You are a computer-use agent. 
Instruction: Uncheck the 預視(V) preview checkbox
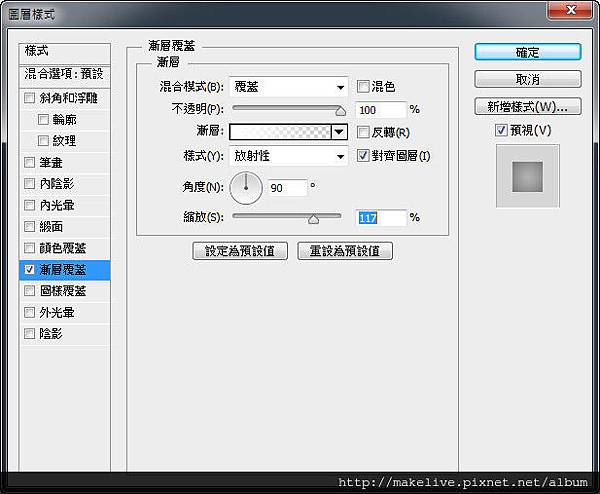coord(501,130)
